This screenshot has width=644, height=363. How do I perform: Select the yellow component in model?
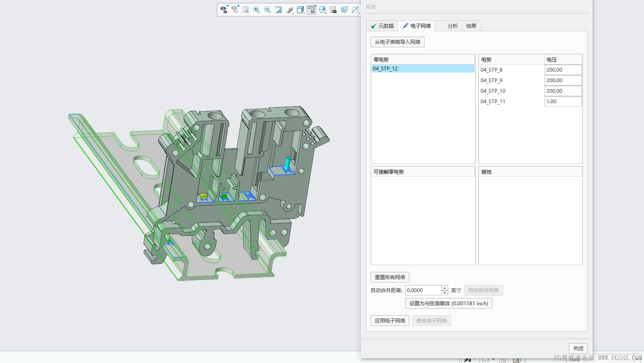(203, 196)
